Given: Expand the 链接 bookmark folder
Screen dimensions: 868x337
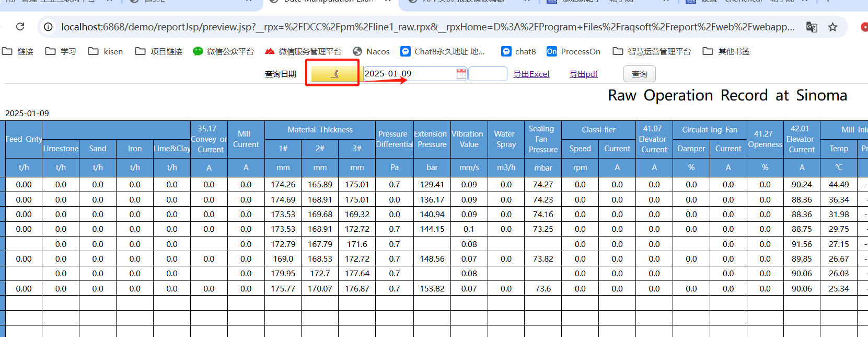Looking at the screenshot, I should [18, 51].
